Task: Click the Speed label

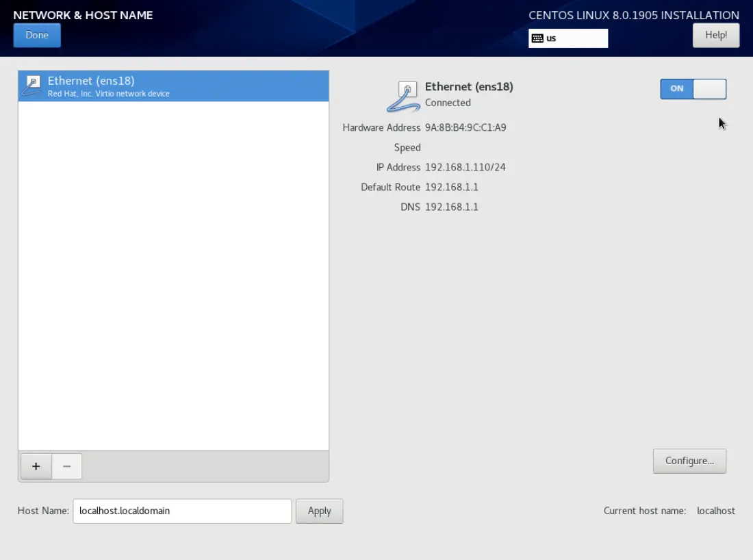Action: 407,148
